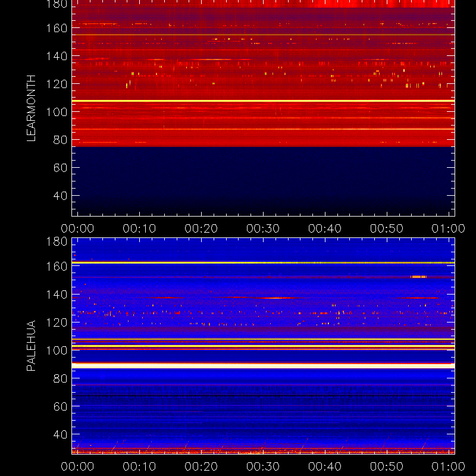The width and height of the screenshot is (476, 476).
Task: Click the LEARMONTH axis label
Action: pos(31,108)
